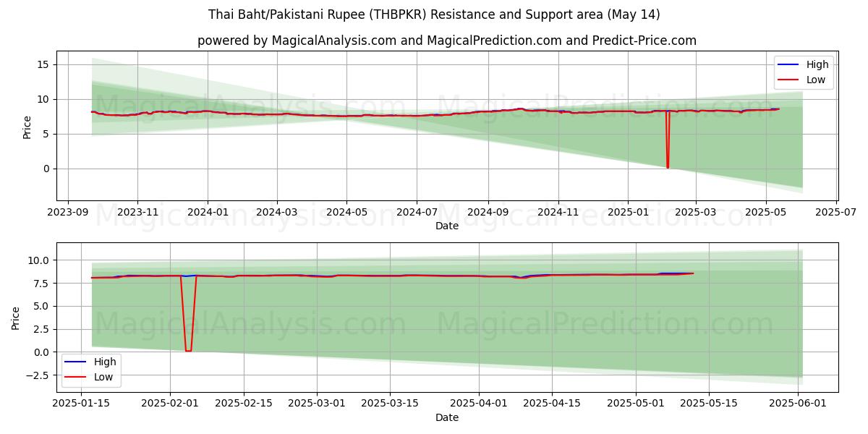Click the '2024-01' label on top x-axis
The image size is (868, 434).
click(x=208, y=213)
